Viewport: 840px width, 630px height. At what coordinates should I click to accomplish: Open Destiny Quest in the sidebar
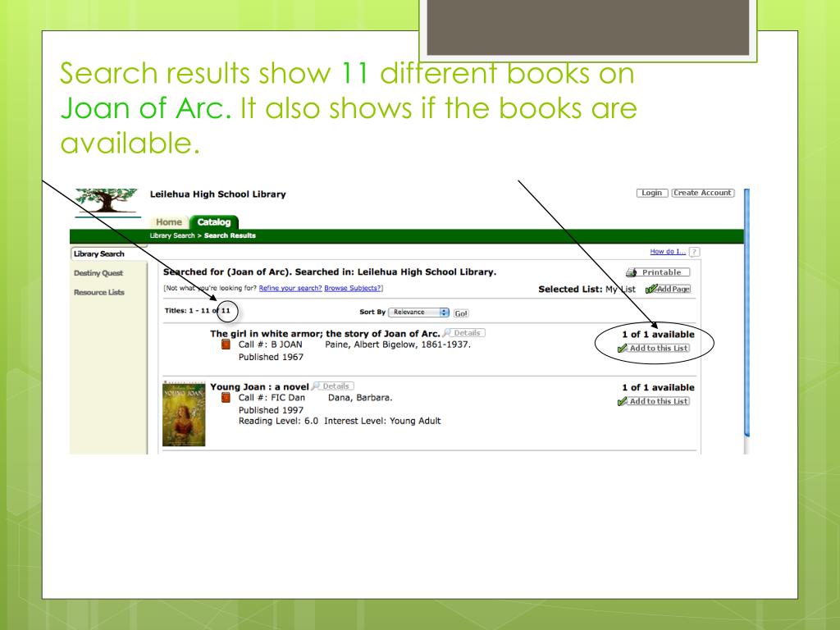click(98, 272)
